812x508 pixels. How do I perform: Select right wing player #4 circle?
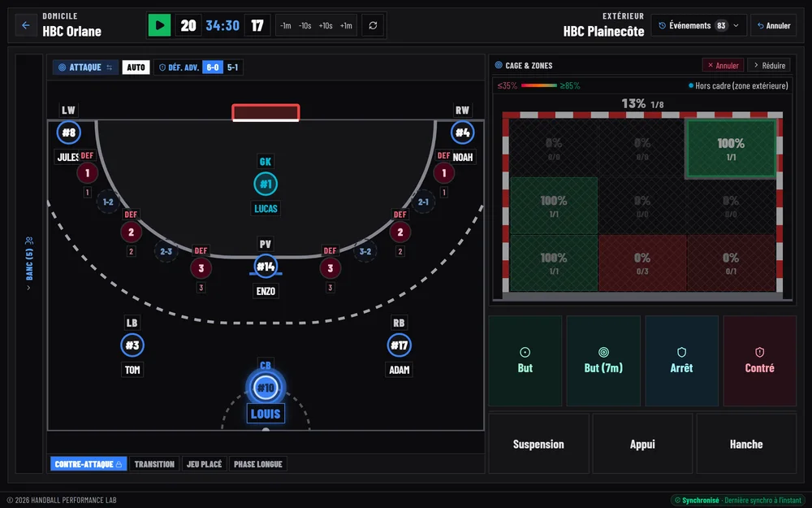click(x=463, y=132)
